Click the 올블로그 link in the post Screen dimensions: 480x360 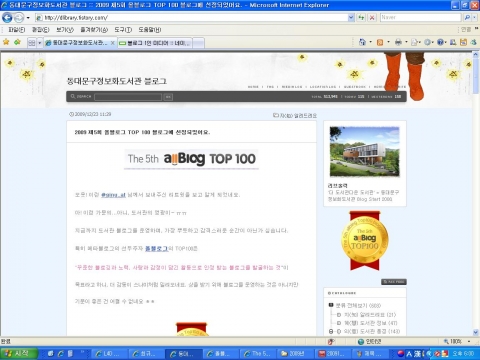tap(157, 248)
